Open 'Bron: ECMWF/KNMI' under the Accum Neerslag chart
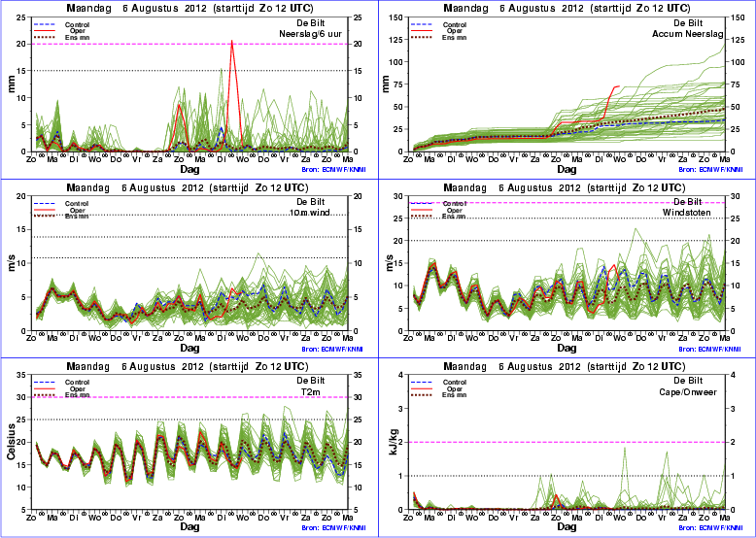Screen dimensions: 756x538 [711, 170]
